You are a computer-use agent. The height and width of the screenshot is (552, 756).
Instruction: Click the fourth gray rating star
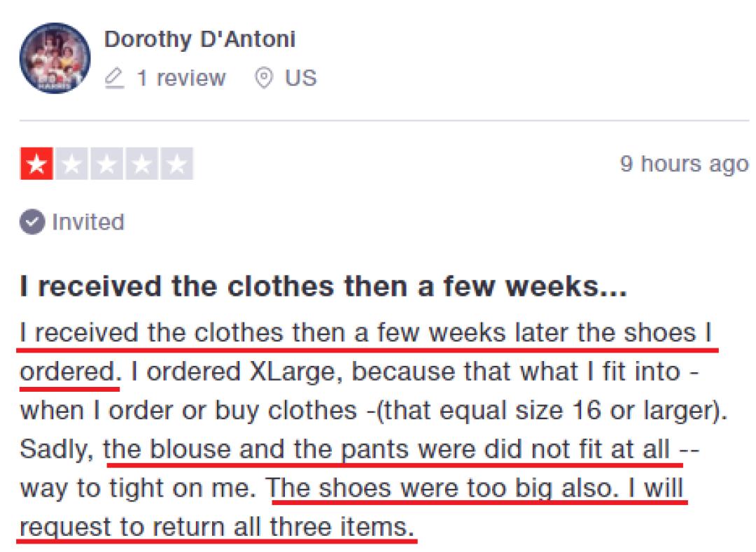(142, 165)
